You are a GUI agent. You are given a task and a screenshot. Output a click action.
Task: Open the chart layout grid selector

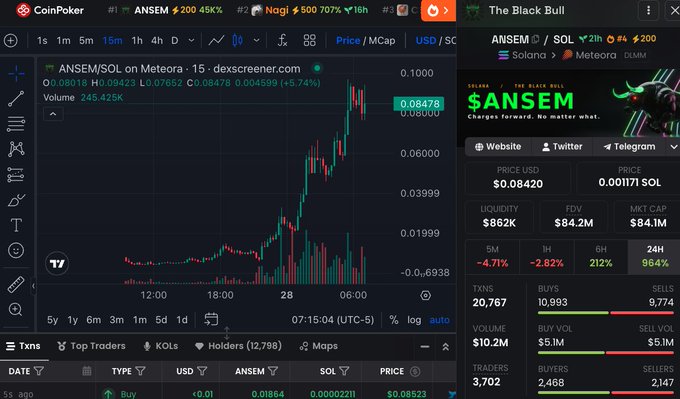(x=310, y=41)
